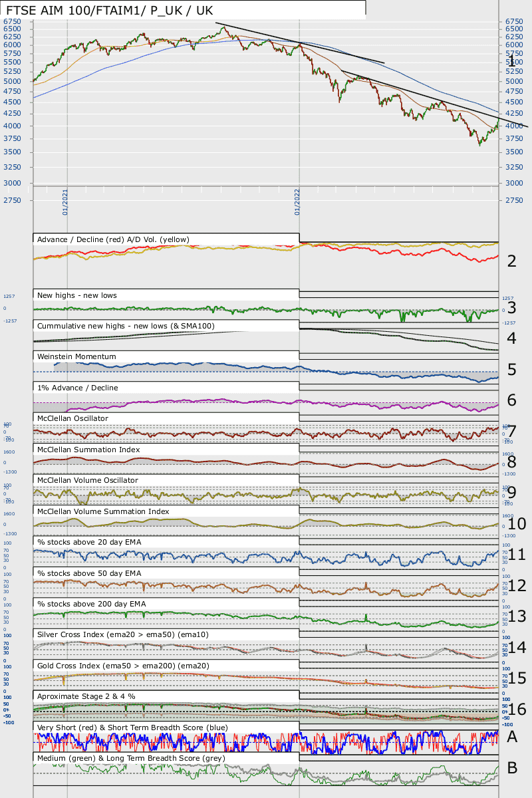Click panel number 14 beside Silver Cross Index
The height and width of the screenshot is (798, 532).
pos(517,648)
